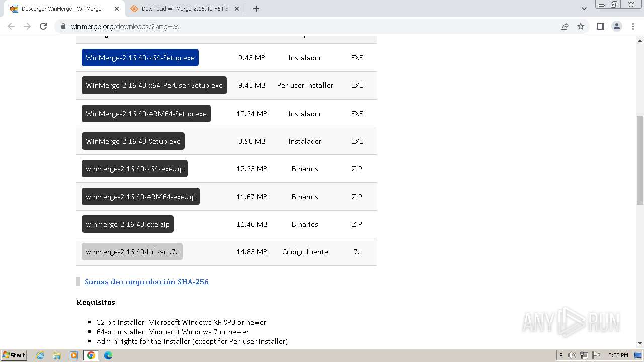This screenshot has height=362, width=644.
Task: Launch Internet Explorer from the taskbar
Action: [40, 355]
